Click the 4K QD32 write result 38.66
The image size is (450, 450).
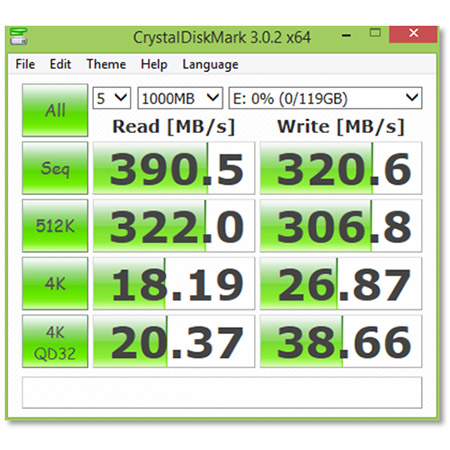pos(341,341)
